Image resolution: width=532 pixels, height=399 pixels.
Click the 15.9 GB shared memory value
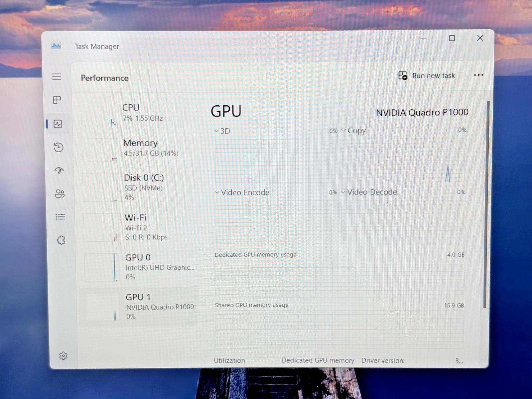coord(454,305)
